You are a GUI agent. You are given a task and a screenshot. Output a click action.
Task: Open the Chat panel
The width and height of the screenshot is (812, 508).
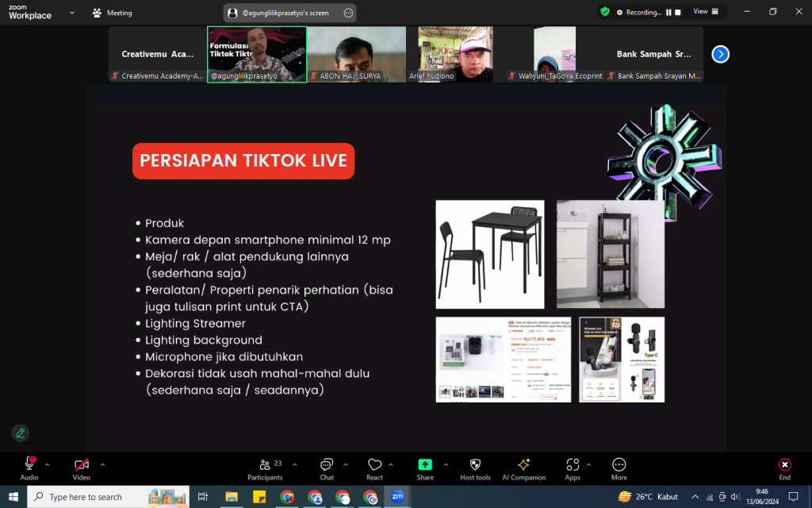(327, 468)
